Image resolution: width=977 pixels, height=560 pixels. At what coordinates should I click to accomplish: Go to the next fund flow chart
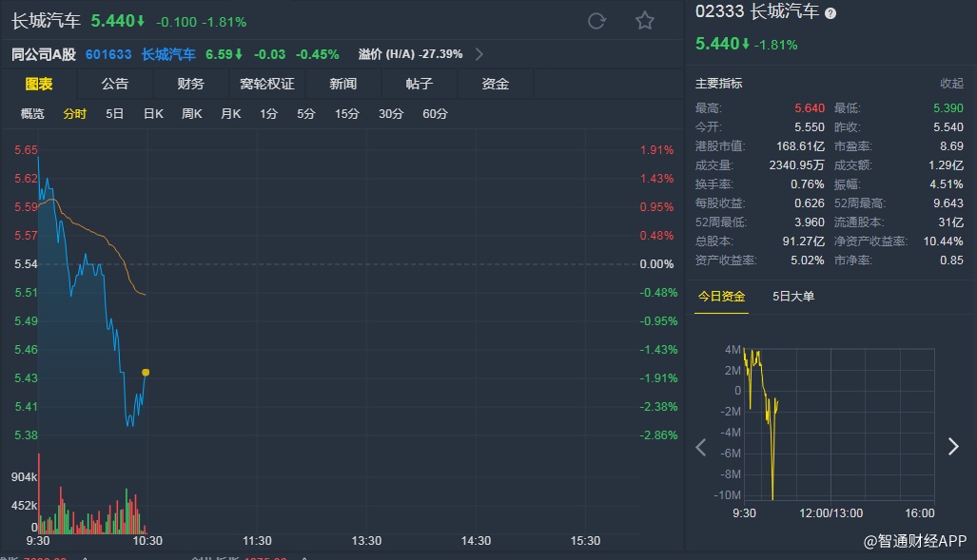[953, 447]
